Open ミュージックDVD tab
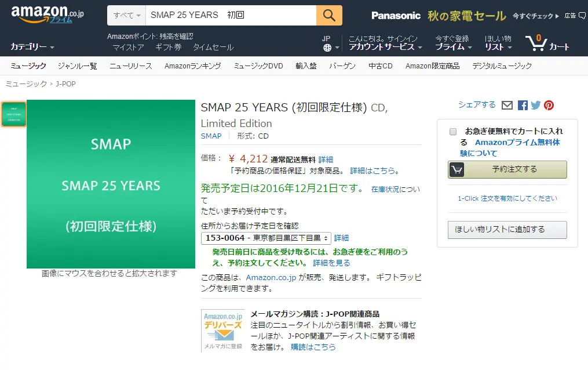Image resolution: width=588 pixels, height=370 pixels. [258, 66]
